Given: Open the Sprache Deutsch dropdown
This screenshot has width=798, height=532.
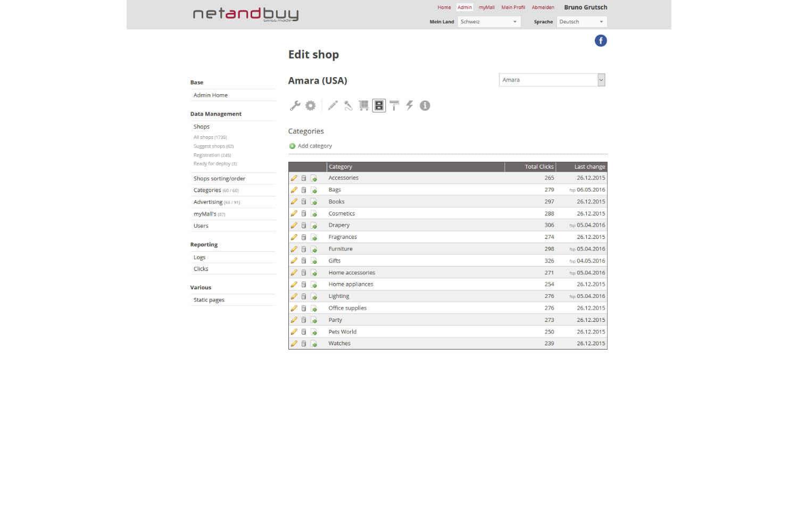Looking at the screenshot, I should coord(581,22).
